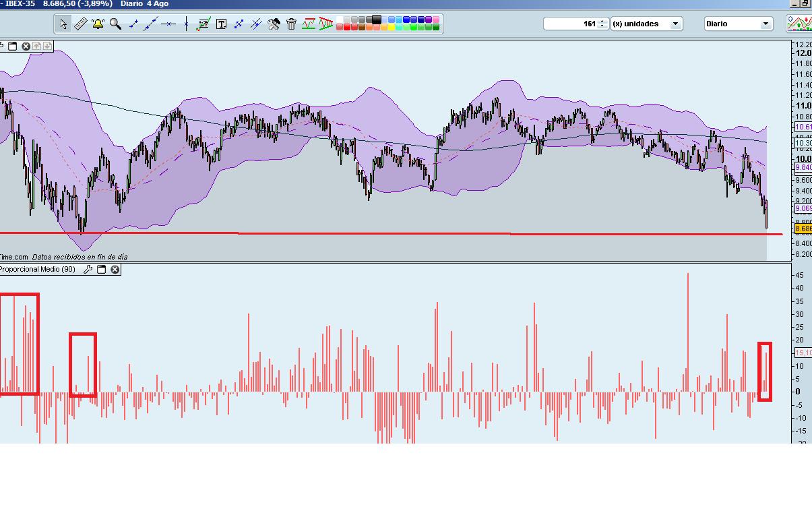
Task: Choose the long trend line tool
Action: pos(151,24)
